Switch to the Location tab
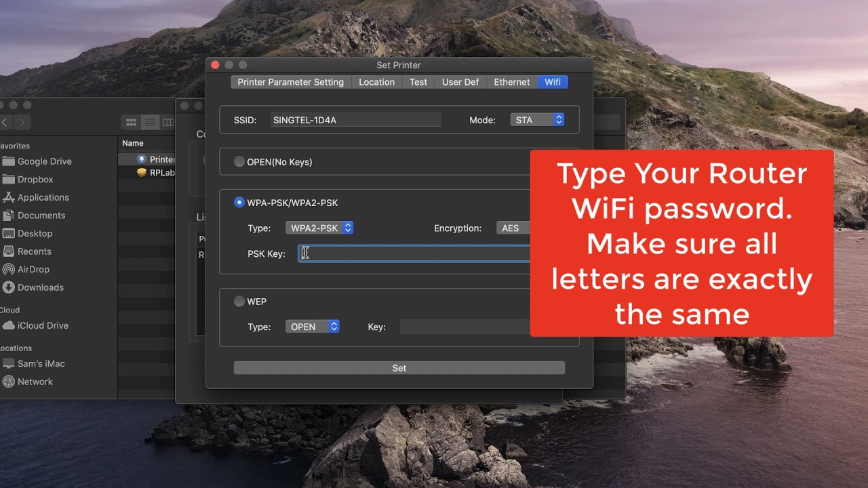 [376, 82]
